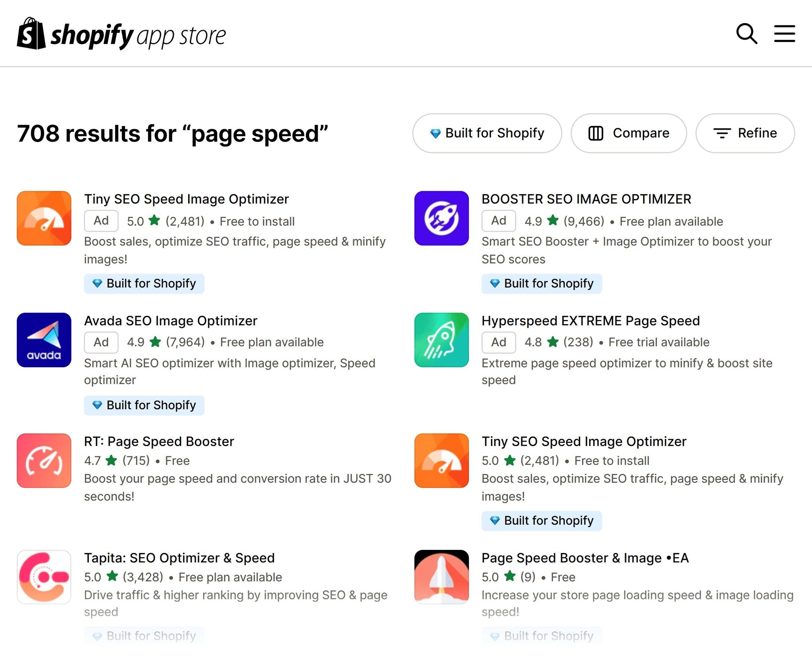Open the Compare button

pos(628,133)
